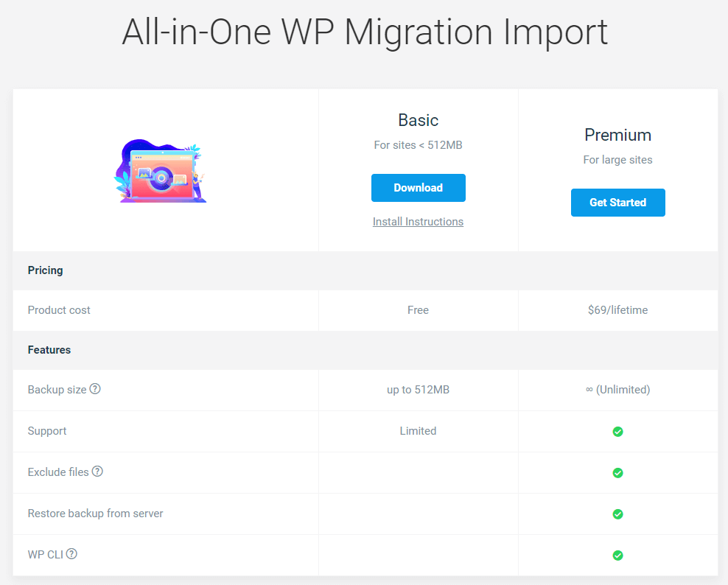Click the Exclude files row label
The image size is (728, 585).
tap(58, 472)
